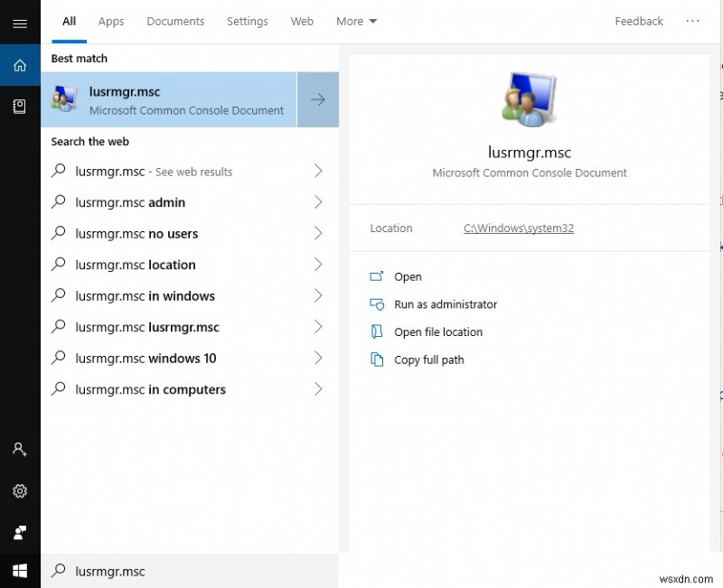Click the arrow on the Best match result

pos(318,99)
